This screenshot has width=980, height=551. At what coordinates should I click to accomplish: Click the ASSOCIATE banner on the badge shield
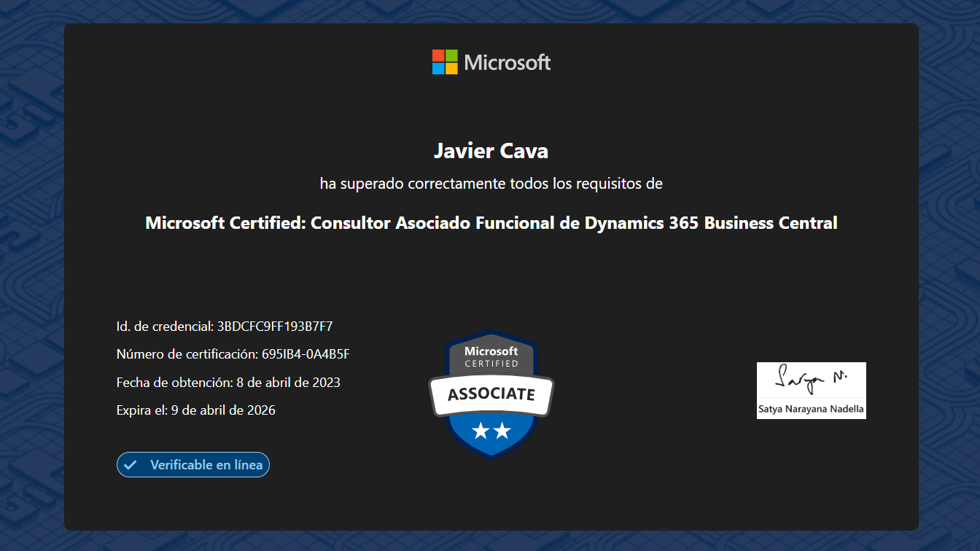pos(491,394)
